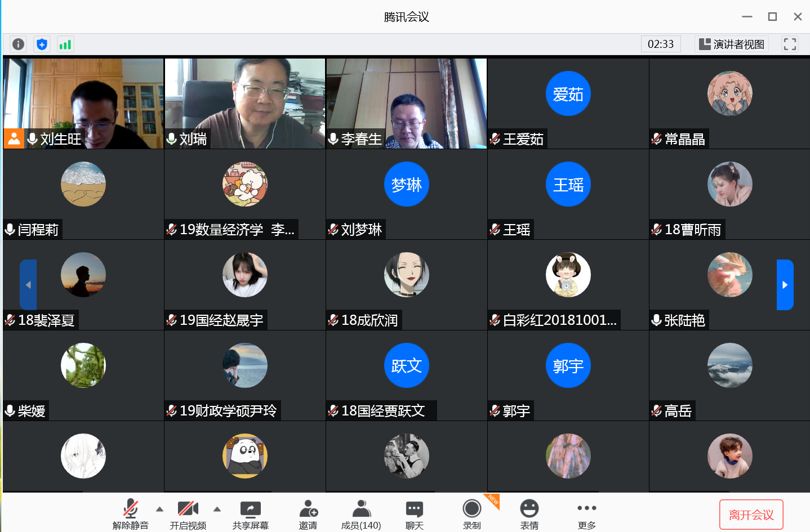The image size is (810, 532).
Task: Click the blue security shield icon
Action: pyautogui.click(x=42, y=44)
